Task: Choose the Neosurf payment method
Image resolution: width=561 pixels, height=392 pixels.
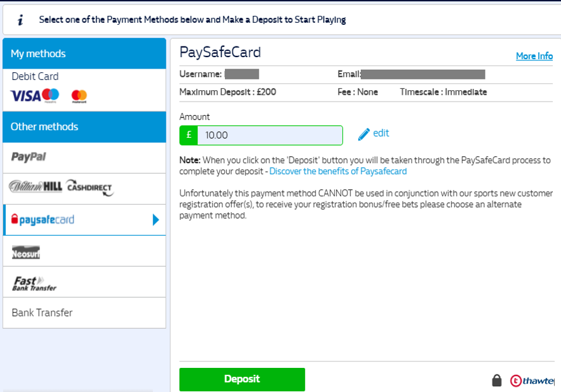Action: (x=84, y=251)
